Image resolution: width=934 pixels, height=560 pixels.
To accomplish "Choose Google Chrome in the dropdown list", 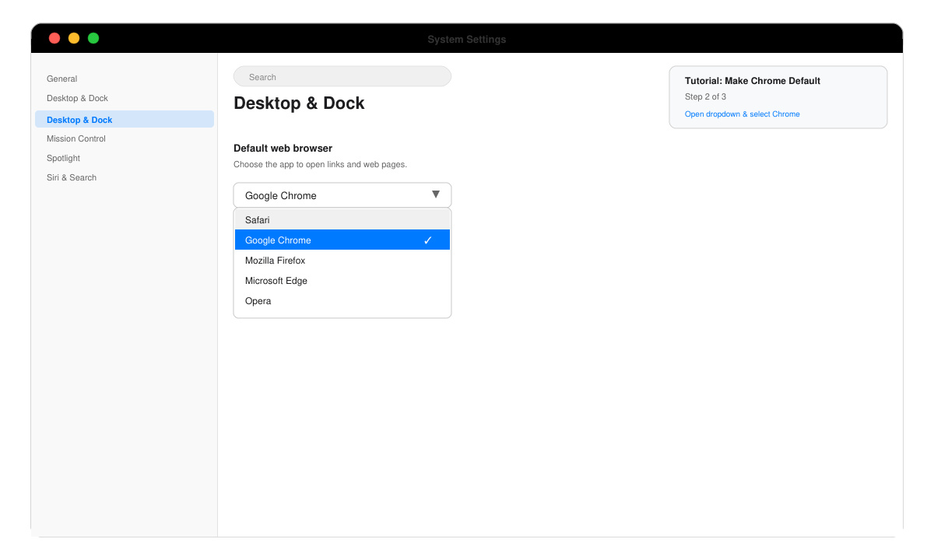I will coord(342,240).
